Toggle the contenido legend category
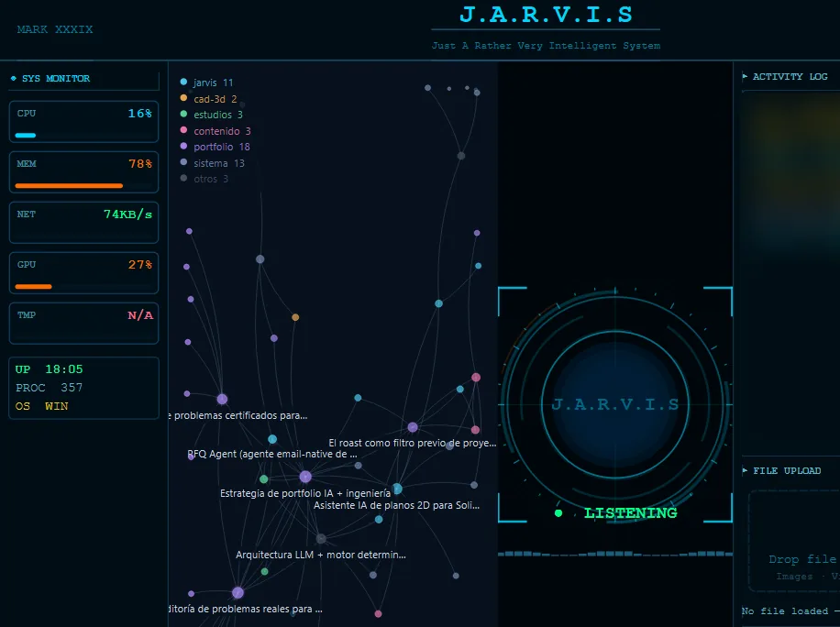The height and width of the screenshot is (627, 840). point(216,131)
